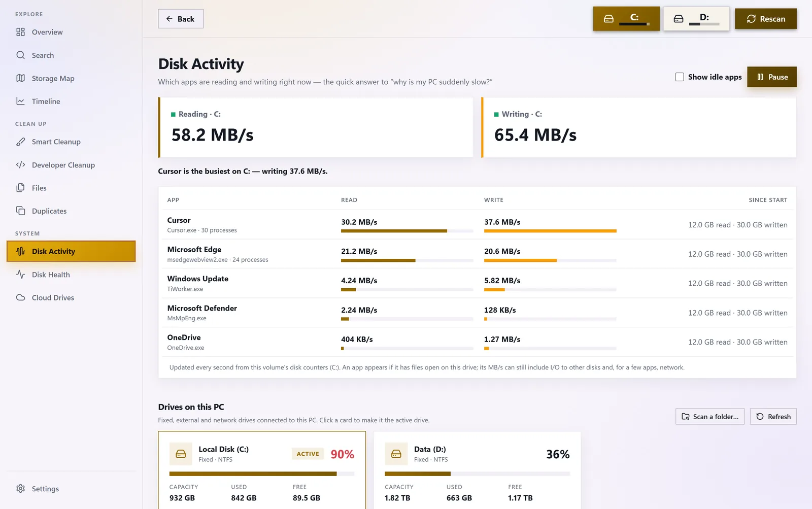Select the Cursor app row name

click(179, 220)
